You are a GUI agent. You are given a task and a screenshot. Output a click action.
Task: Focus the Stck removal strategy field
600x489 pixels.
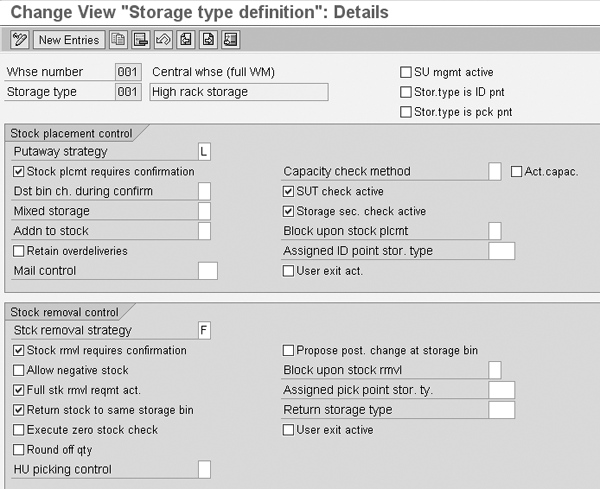click(x=204, y=330)
